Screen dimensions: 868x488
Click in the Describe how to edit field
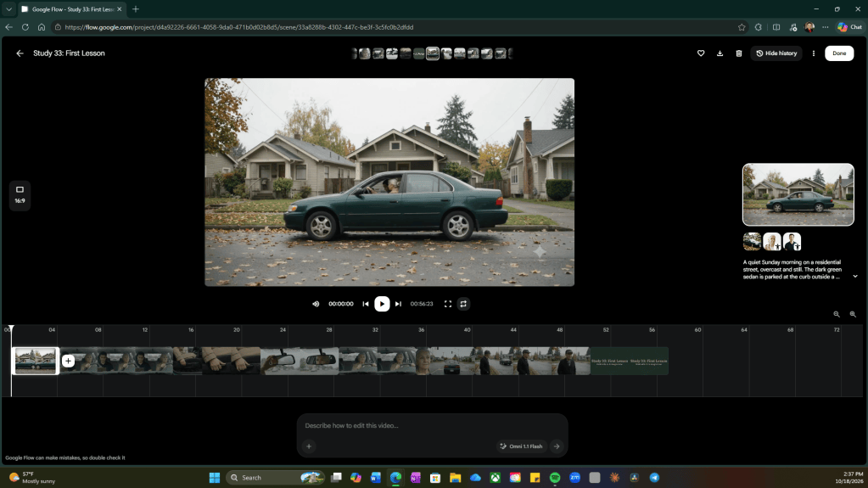tap(432, 425)
